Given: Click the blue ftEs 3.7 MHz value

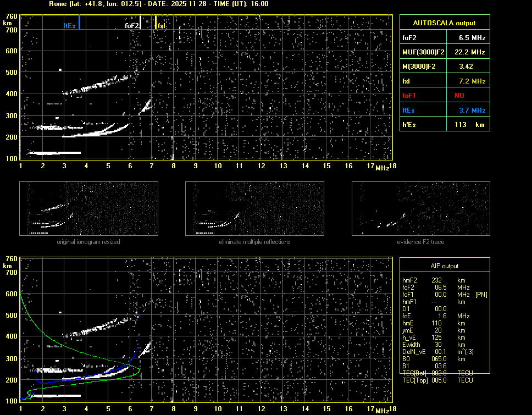Looking at the screenshot, I should (472, 110).
